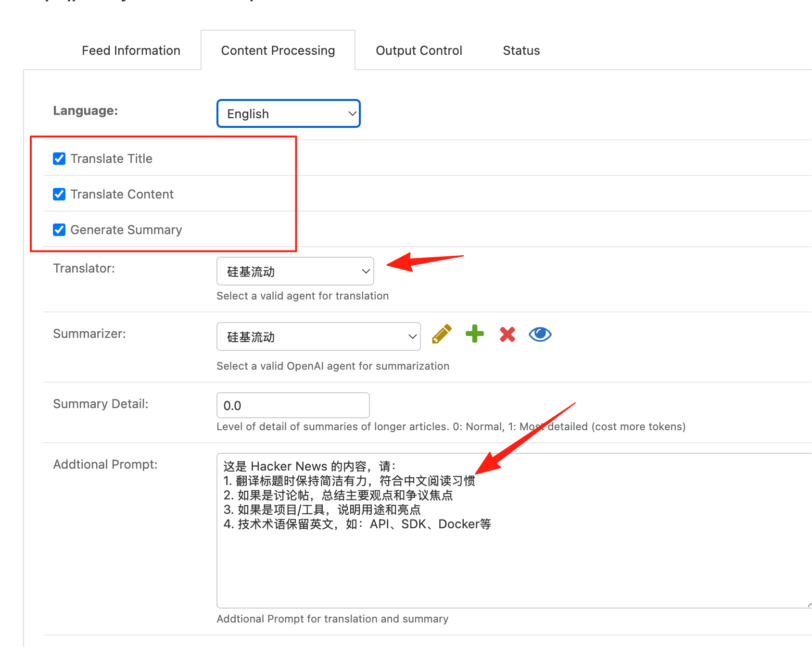Switch to the Feed Information tab

pos(131,50)
